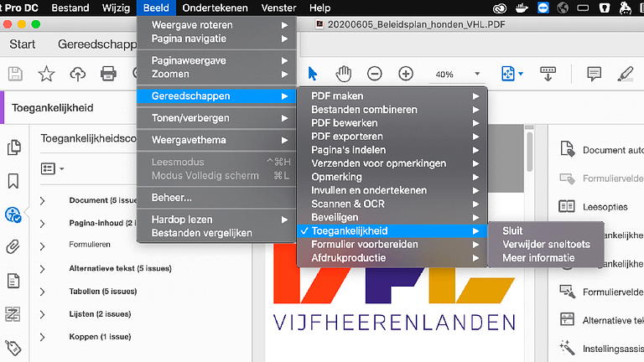Click the fit page icon
The width and height of the screenshot is (644, 362).
508,74
